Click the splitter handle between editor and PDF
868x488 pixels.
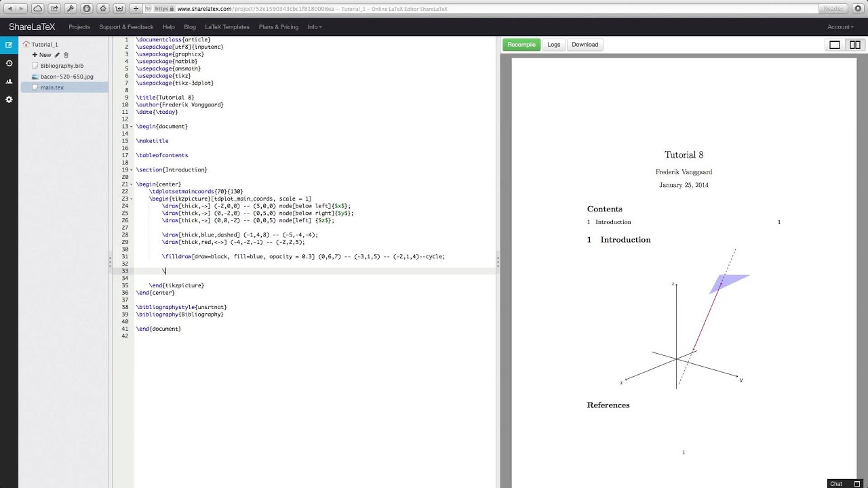[x=498, y=261]
